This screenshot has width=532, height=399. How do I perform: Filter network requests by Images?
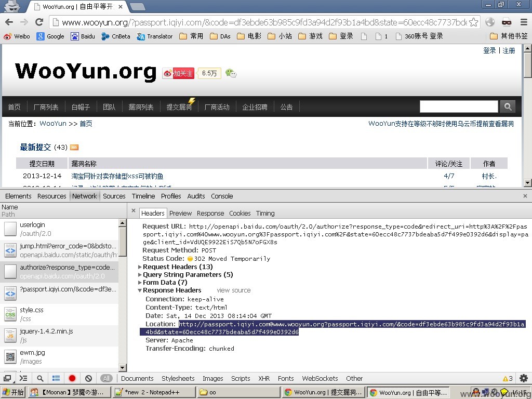click(212, 378)
